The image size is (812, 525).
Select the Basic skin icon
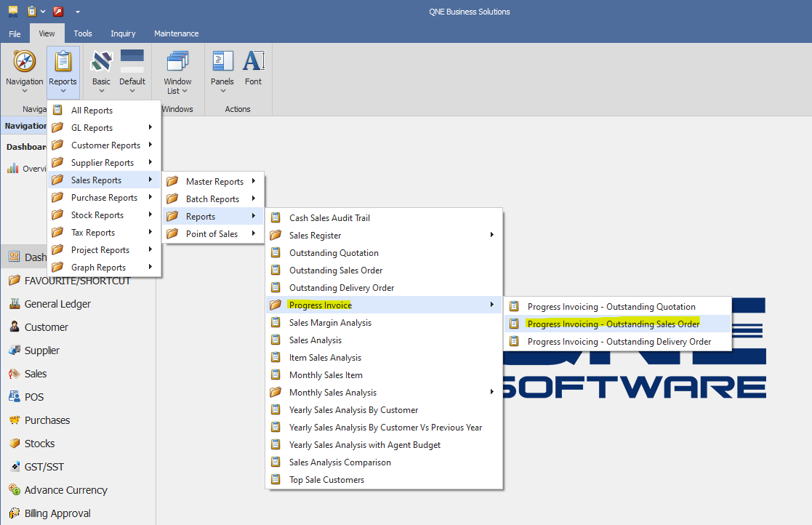(x=101, y=63)
